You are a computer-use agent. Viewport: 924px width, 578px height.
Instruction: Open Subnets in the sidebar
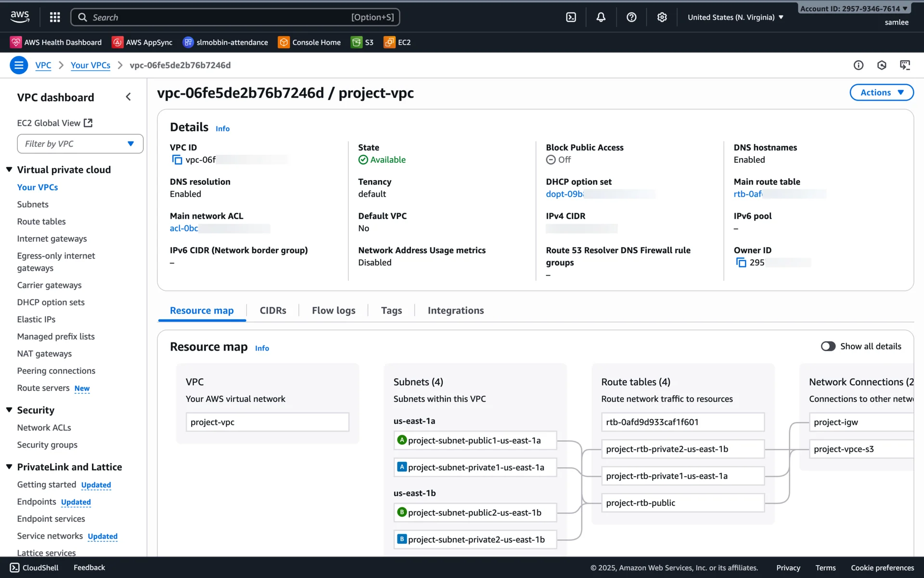point(33,204)
